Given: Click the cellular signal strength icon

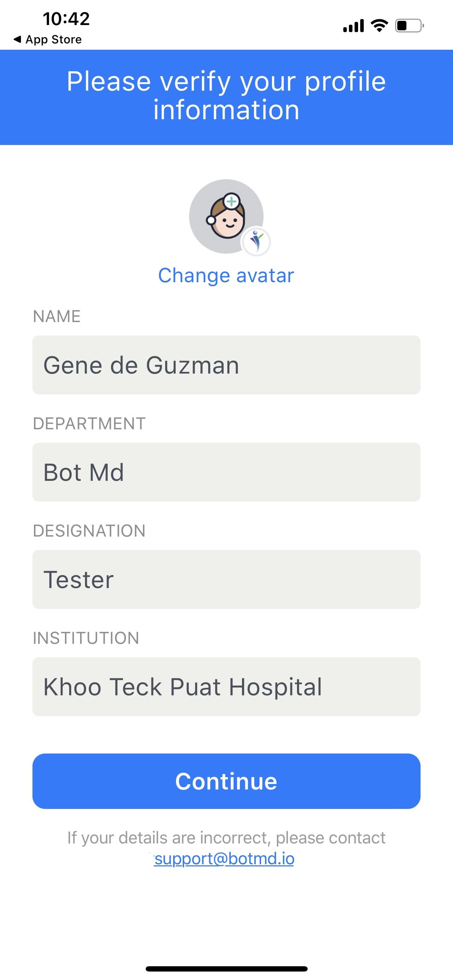Looking at the screenshot, I should point(354,26).
